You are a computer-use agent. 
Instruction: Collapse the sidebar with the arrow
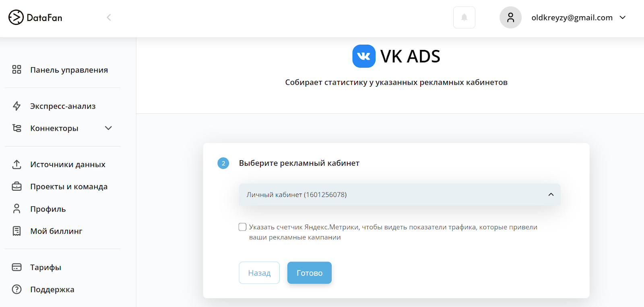click(x=109, y=17)
